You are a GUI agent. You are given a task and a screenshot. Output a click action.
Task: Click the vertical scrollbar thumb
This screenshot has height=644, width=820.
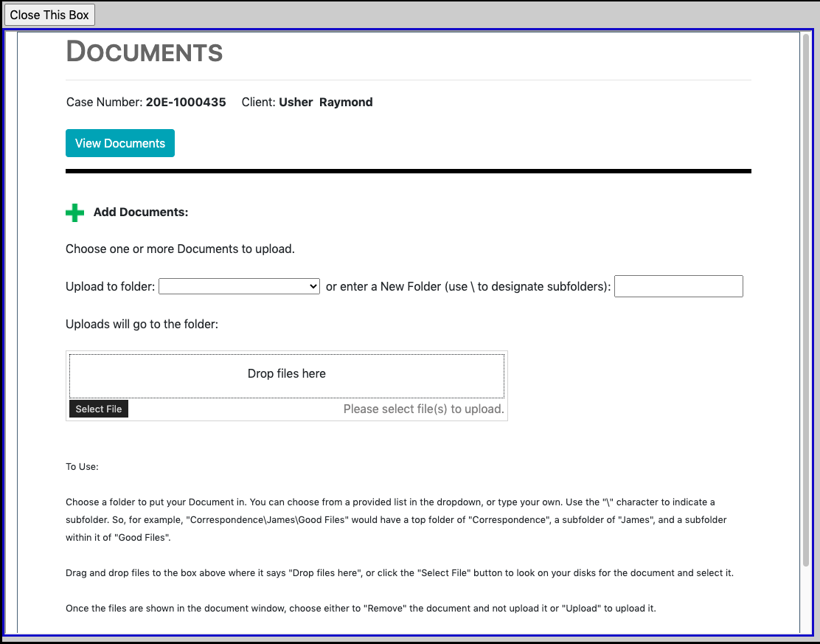tap(805, 295)
